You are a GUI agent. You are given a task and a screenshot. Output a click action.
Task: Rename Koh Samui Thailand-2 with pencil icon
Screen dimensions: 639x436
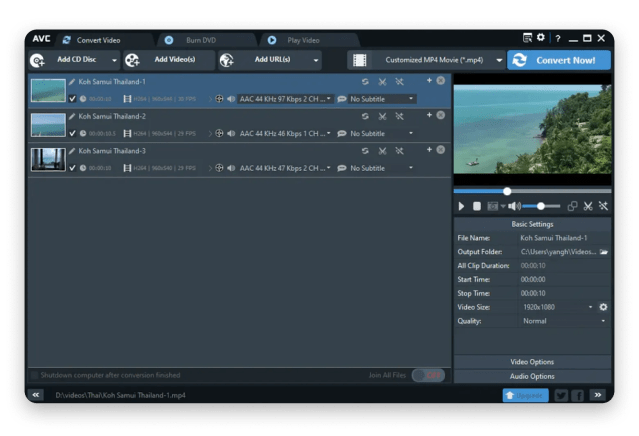pos(72,117)
